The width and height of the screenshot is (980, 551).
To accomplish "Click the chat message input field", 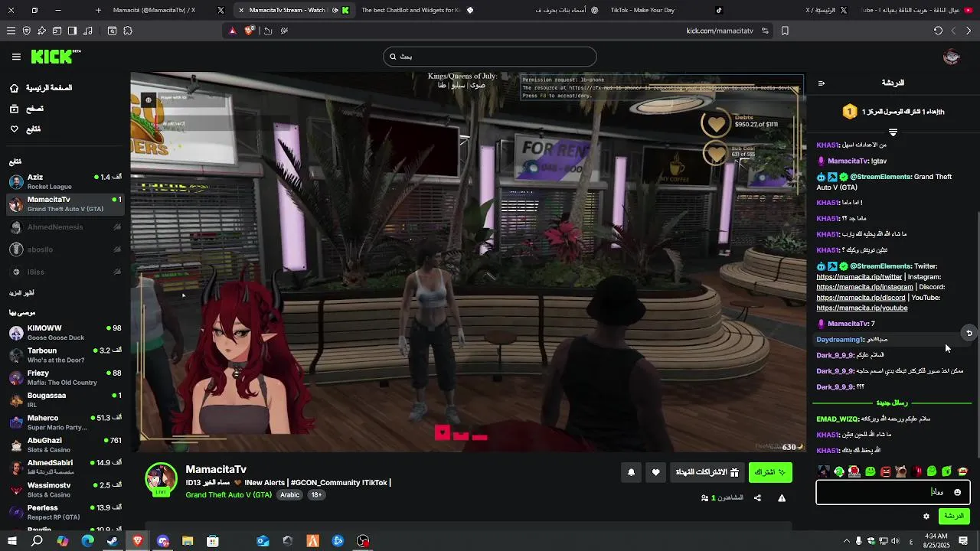I will 893,492.
